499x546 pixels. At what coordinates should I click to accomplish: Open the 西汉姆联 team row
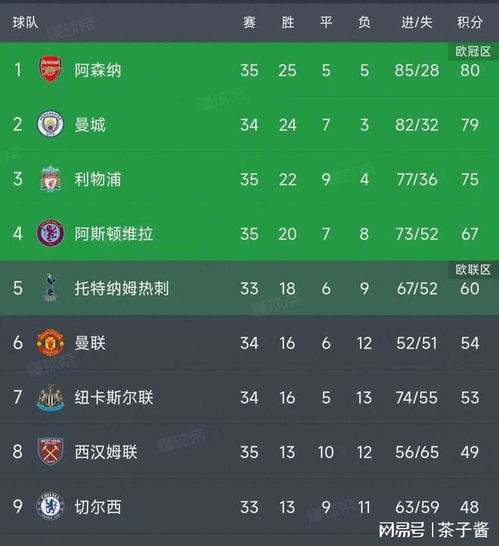[249, 452]
